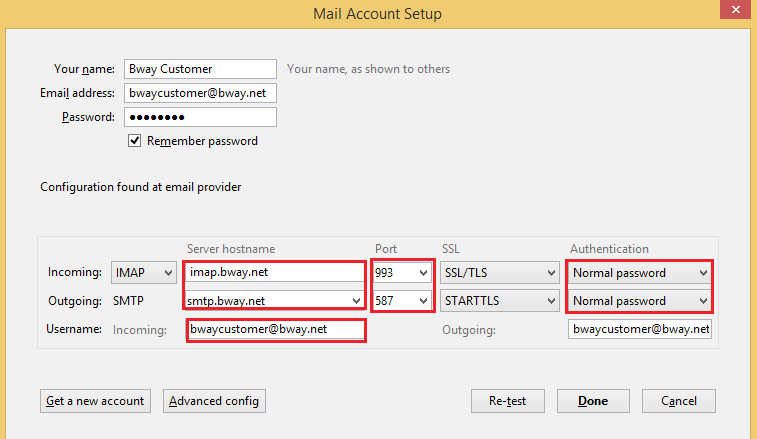Click the Email address input field

coord(200,93)
